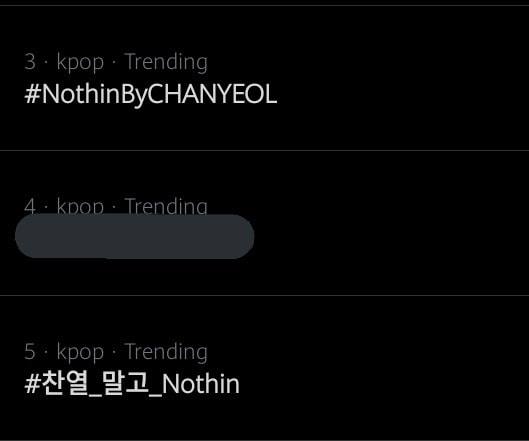Select the kpop category in trend 4
This screenshot has width=529, height=441.
point(80,206)
